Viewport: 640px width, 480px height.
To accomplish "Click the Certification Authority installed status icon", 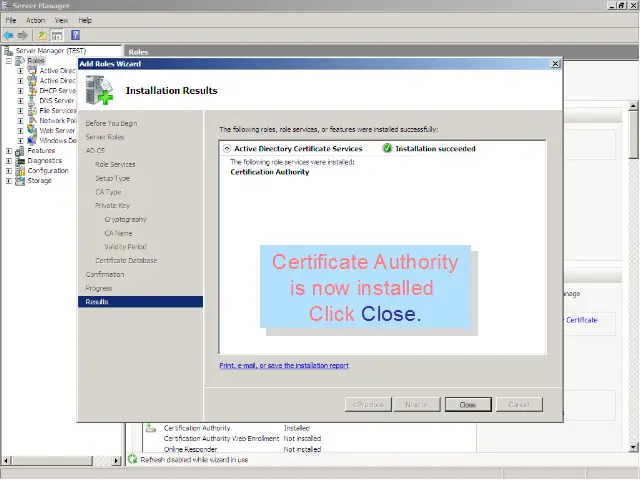I will click(151, 428).
